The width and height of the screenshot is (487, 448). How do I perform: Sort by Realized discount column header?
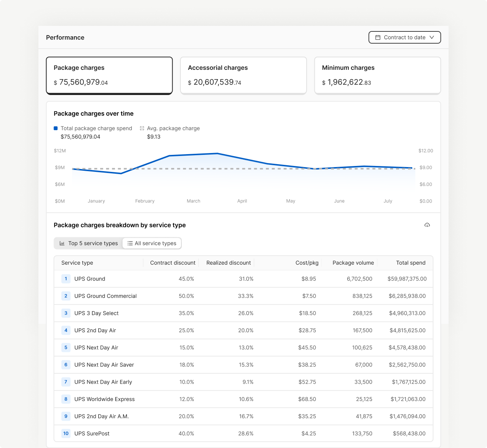click(228, 263)
